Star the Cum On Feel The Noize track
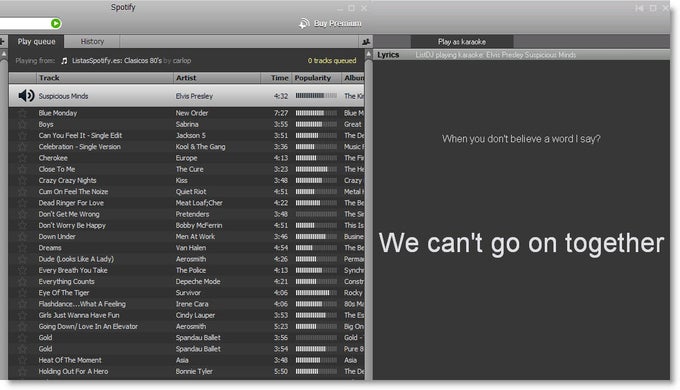Viewport: 680px width, 390px height. coord(22,192)
